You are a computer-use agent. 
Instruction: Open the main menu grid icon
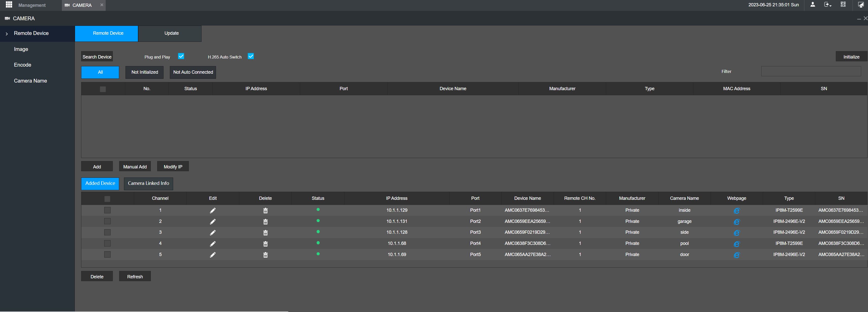[9, 5]
